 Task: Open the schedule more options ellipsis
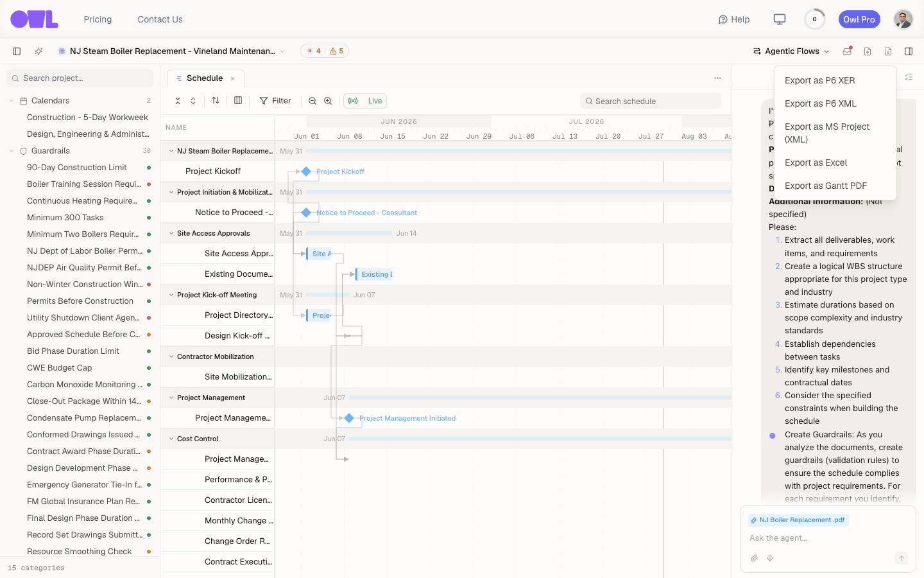(717, 78)
